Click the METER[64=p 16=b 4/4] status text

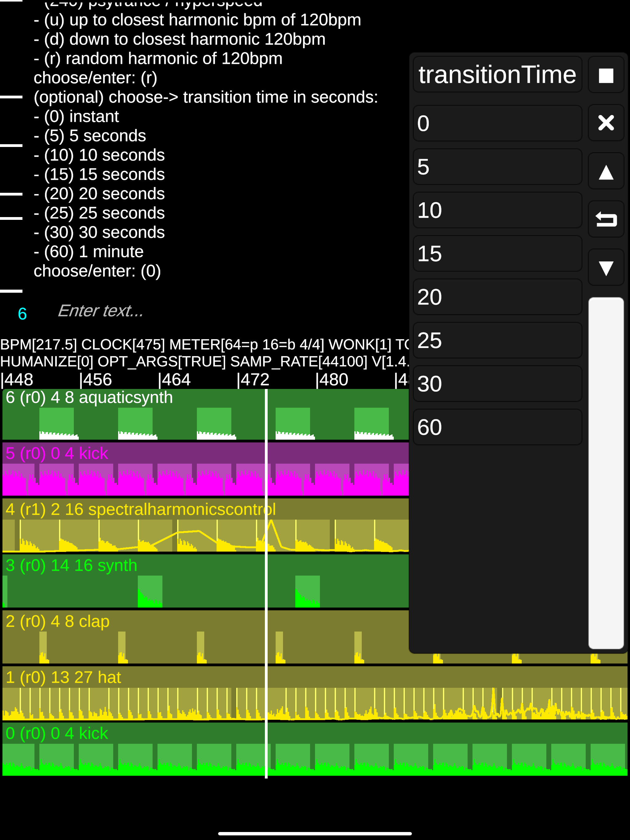tap(247, 344)
